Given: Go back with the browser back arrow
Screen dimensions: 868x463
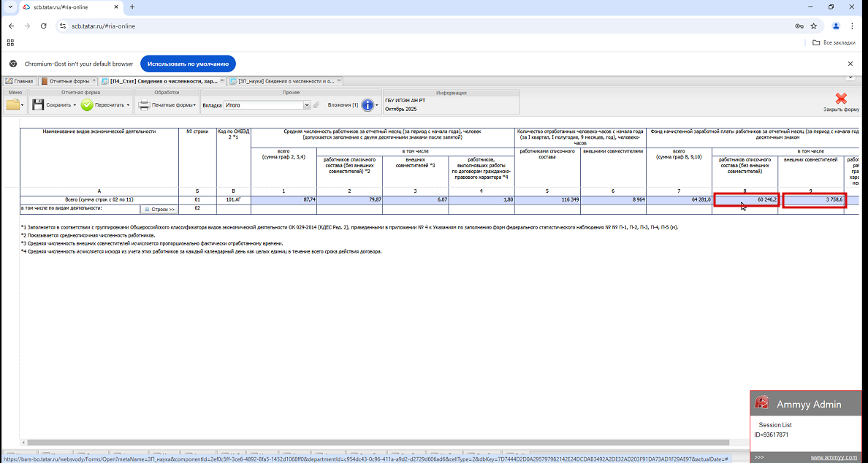Looking at the screenshot, I should click(x=11, y=26).
